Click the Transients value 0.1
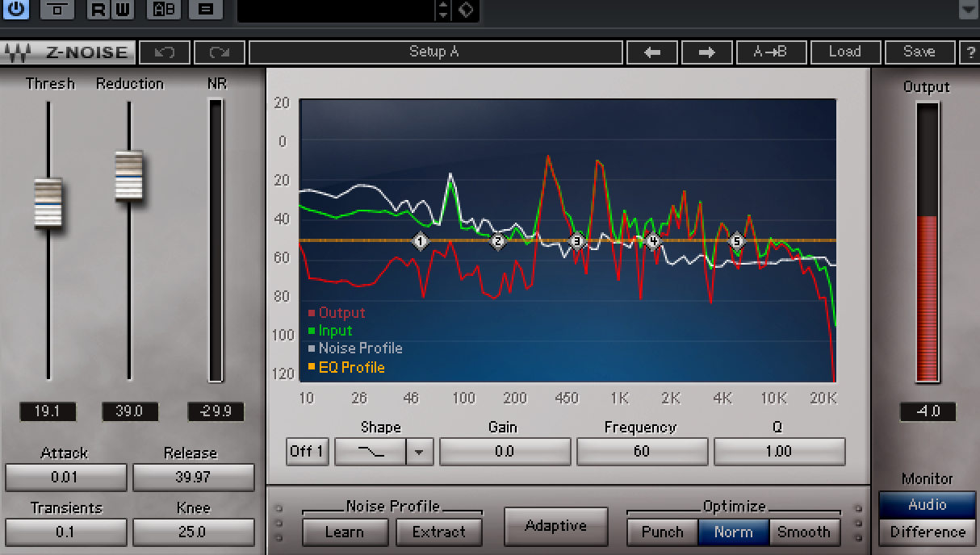980x555 pixels. (x=65, y=532)
